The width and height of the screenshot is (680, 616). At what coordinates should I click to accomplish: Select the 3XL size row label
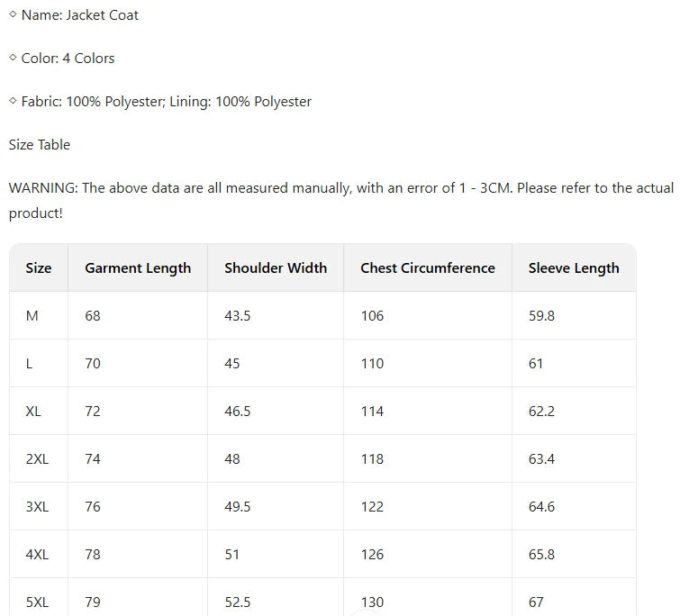38,506
